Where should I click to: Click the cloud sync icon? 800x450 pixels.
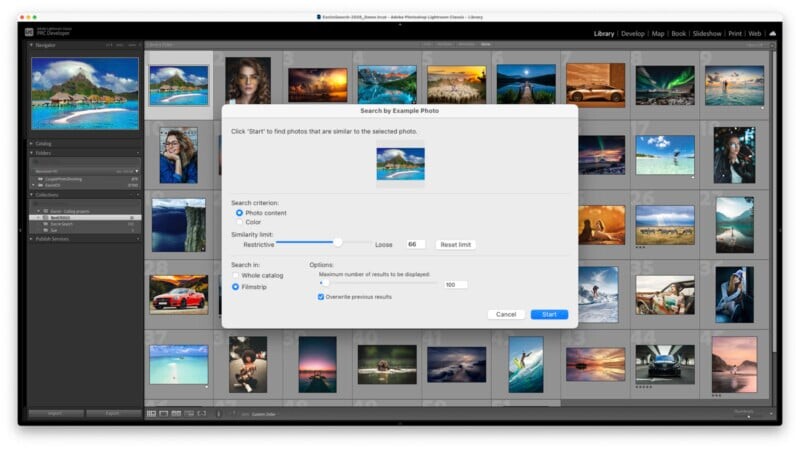tap(771, 33)
